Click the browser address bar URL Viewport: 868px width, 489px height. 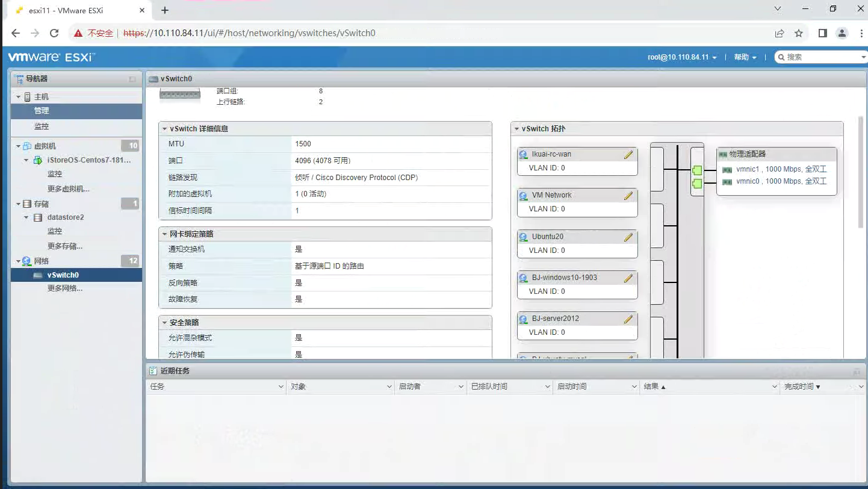[249, 33]
